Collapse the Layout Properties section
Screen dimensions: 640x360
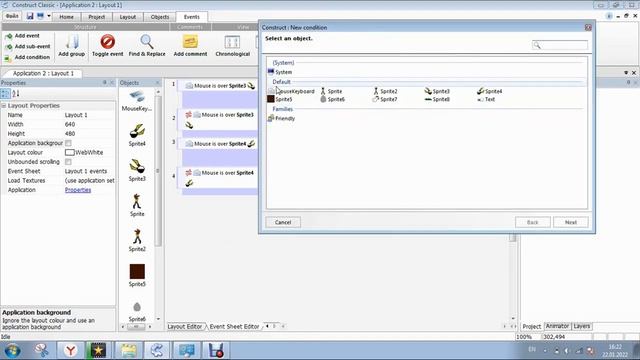pyautogui.click(x=4, y=106)
